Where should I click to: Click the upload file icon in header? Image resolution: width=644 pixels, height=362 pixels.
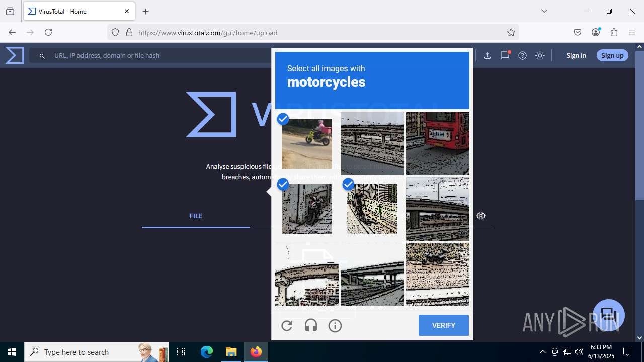click(x=487, y=56)
